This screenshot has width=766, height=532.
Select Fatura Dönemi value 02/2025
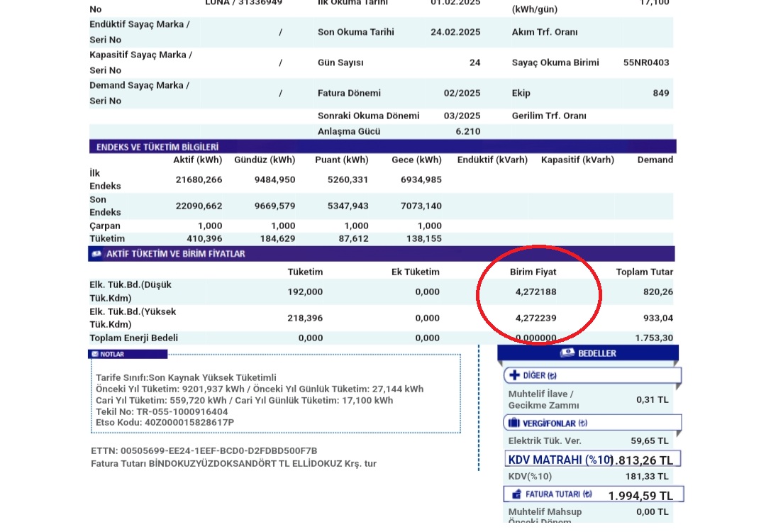tap(462, 93)
